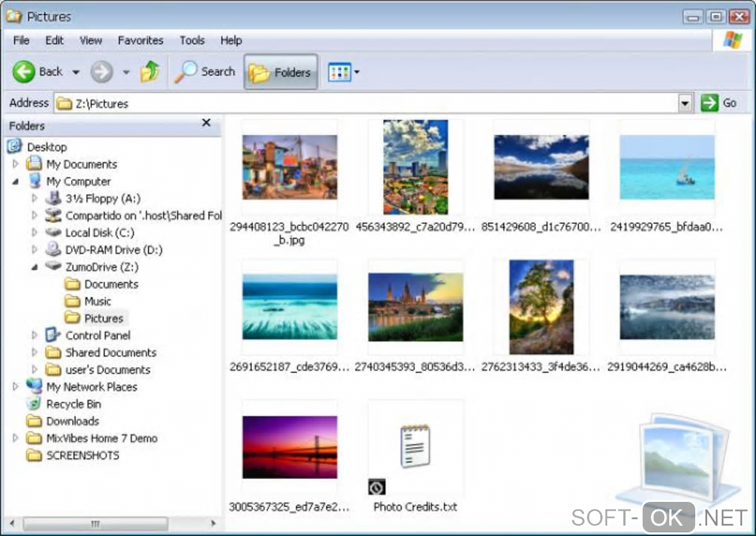756x536 pixels.
Task: Click the My Network Places icon
Action: tap(34, 386)
